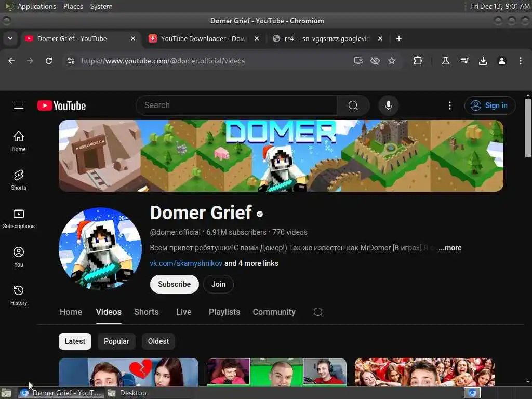Open History in left sidebar

(x=19, y=295)
